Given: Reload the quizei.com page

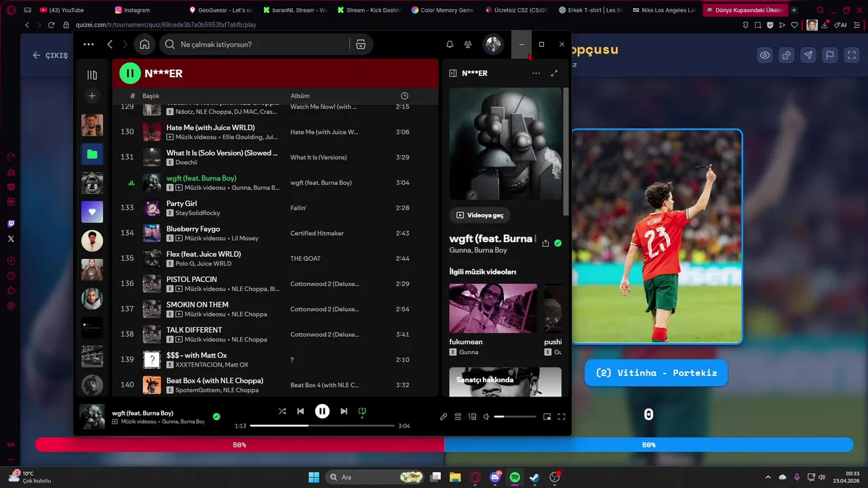Looking at the screenshot, I should tap(51, 25).
